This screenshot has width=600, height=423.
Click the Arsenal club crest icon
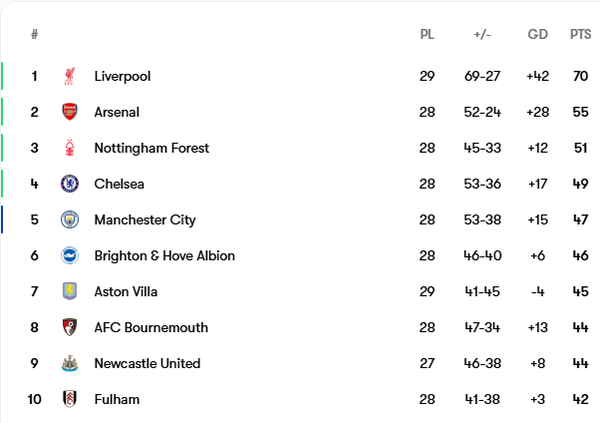click(70, 112)
